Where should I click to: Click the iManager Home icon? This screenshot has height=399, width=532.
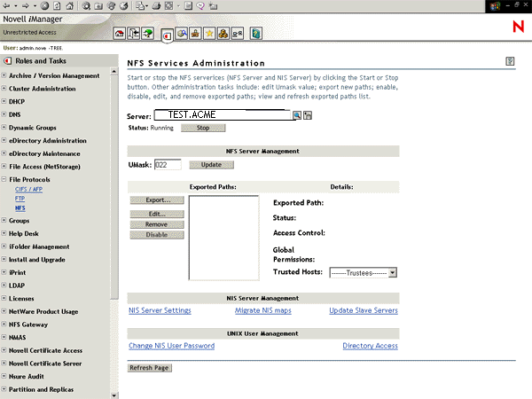(120, 34)
